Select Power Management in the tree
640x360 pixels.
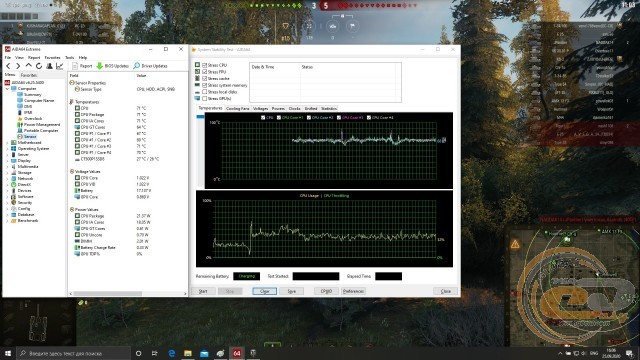tap(42, 124)
